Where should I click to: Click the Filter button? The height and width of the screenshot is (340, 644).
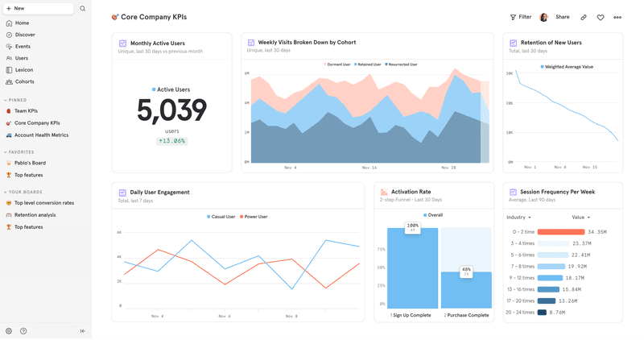pos(521,17)
